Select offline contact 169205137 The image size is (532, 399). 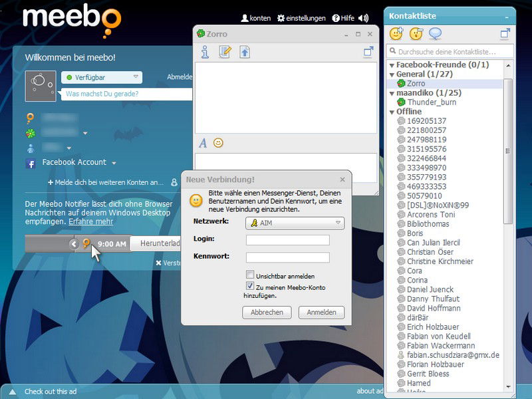pos(426,121)
